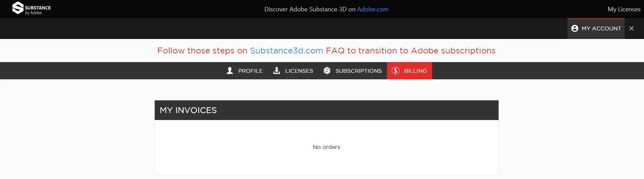644x179 pixels.
Task: Open My Licenses in top bar
Action: 624,9
